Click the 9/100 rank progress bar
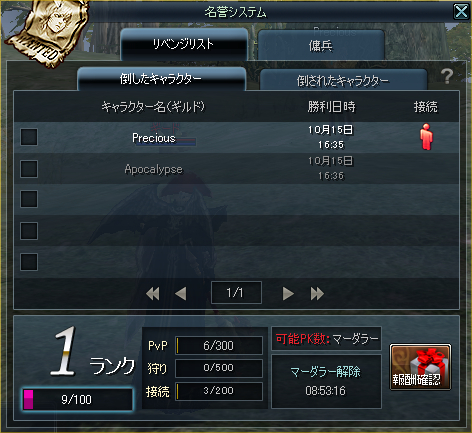472x433 pixels. 78,399
